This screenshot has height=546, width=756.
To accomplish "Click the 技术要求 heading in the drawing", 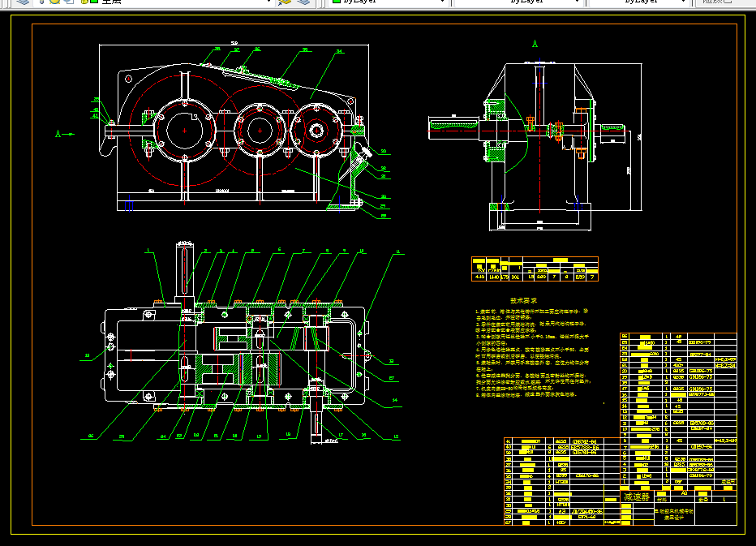I will coord(523,300).
